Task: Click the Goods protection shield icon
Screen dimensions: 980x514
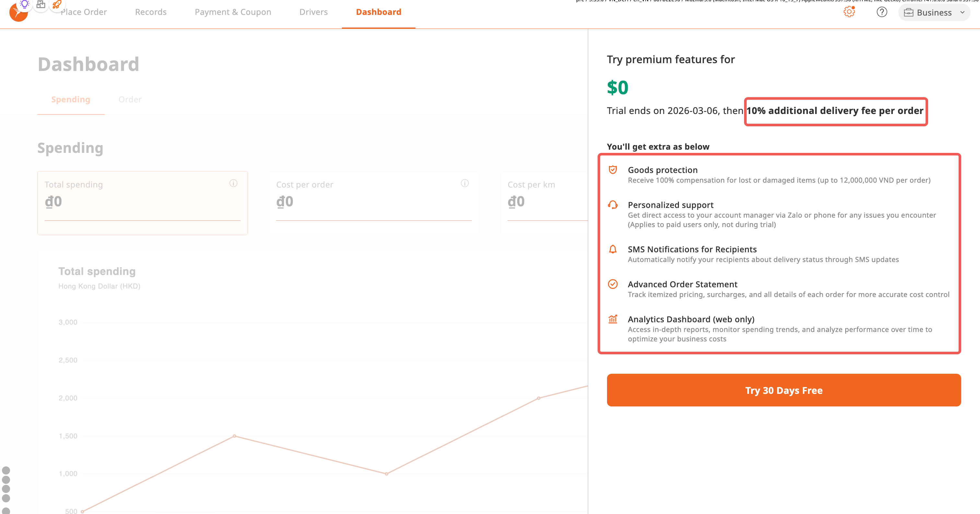Action: [x=612, y=170]
